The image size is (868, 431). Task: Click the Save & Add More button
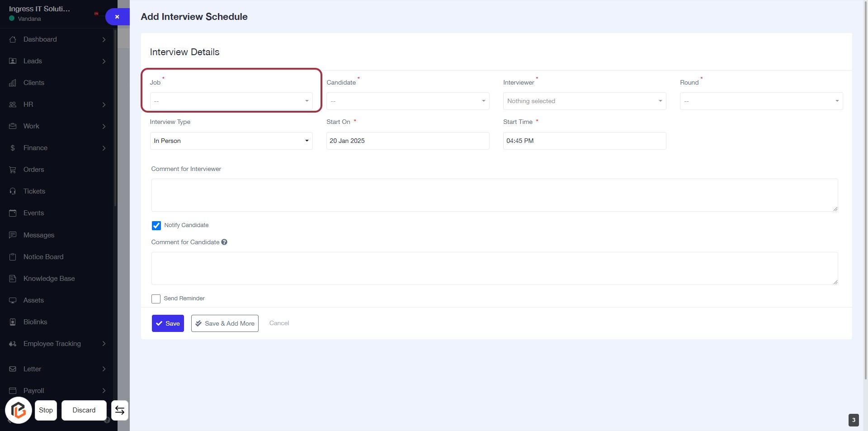pyautogui.click(x=225, y=323)
